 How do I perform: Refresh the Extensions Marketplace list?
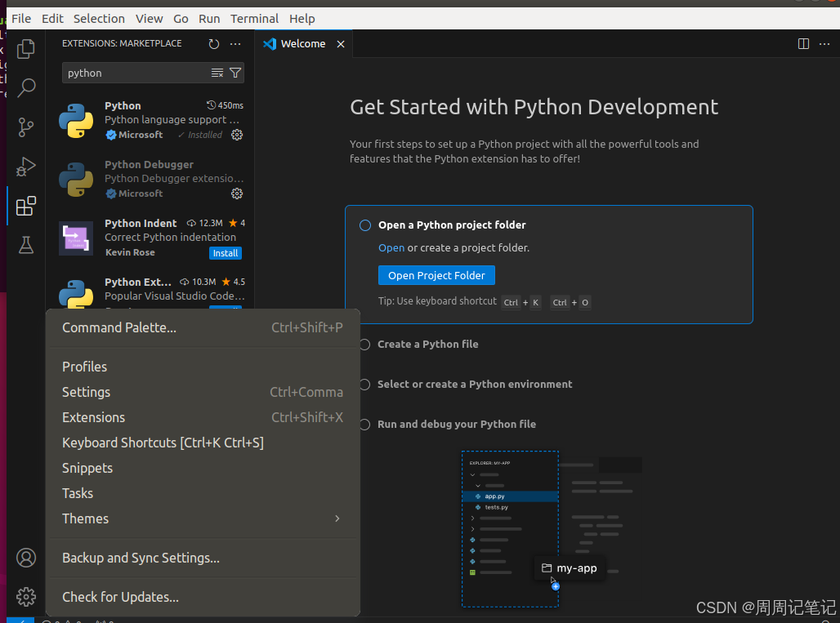click(214, 44)
